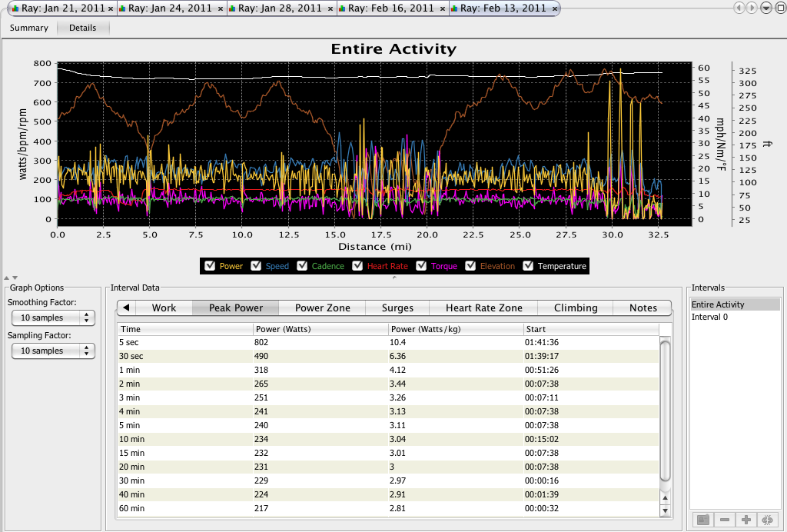The width and height of the screenshot is (787, 532).
Task: Disable the Temperature series checkbox
Action: coord(528,266)
